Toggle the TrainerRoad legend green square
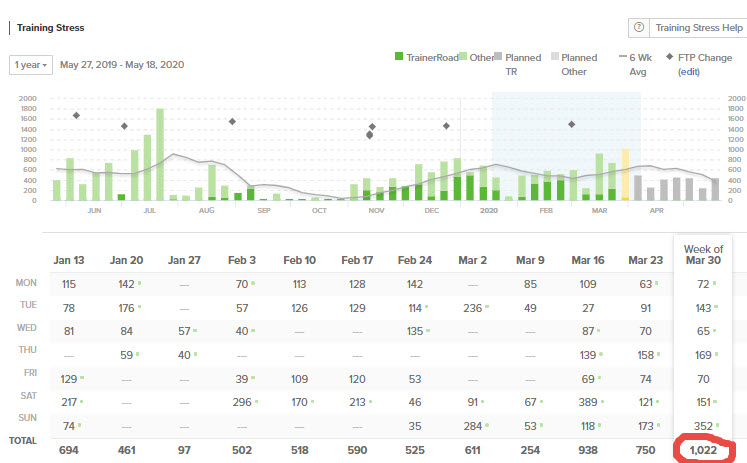 [399, 56]
